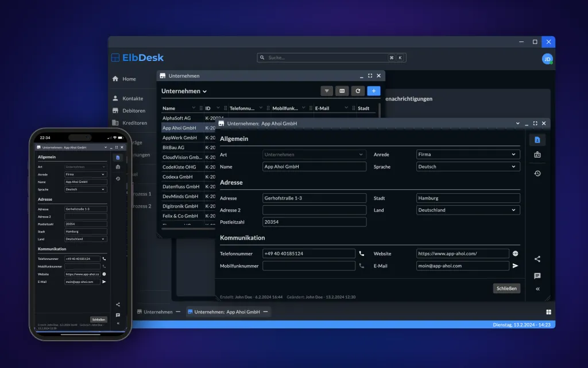This screenshot has width=588, height=368.
Task: Click the Schließen button on the phone
Action: pyautogui.click(x=99, y=320)
